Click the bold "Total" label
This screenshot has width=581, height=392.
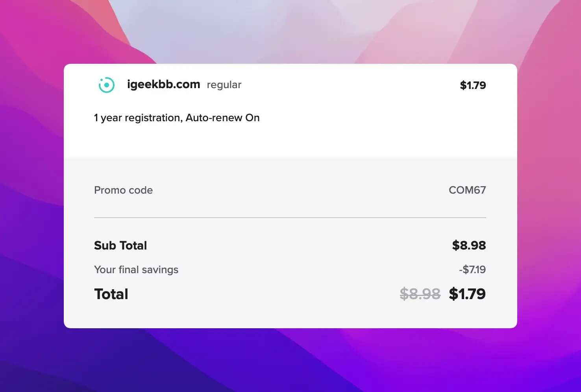[111, 294]
